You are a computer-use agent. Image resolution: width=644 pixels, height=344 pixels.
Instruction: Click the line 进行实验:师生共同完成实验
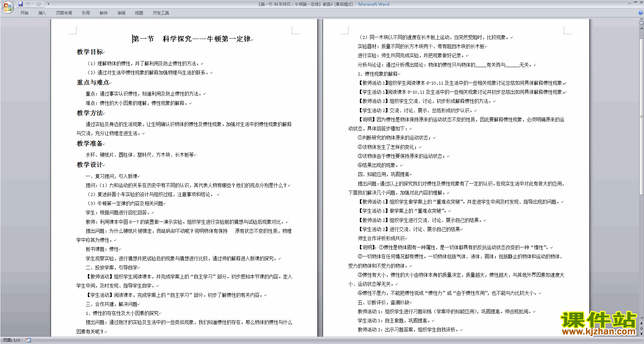(x=411, y=56)
